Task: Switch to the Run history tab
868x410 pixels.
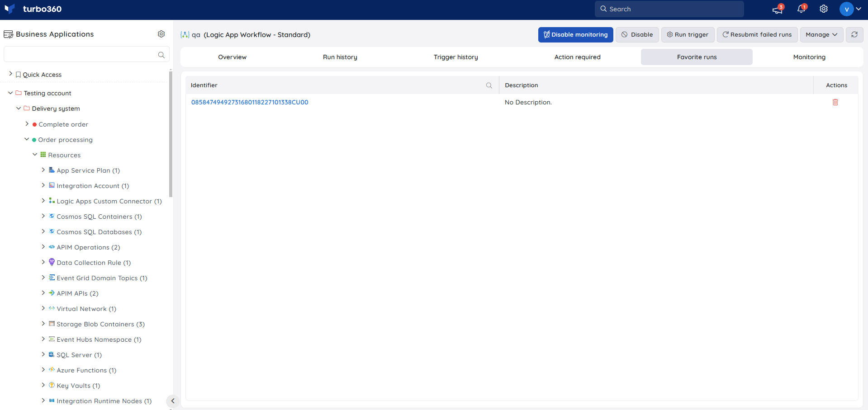Action: pos(340,57)
